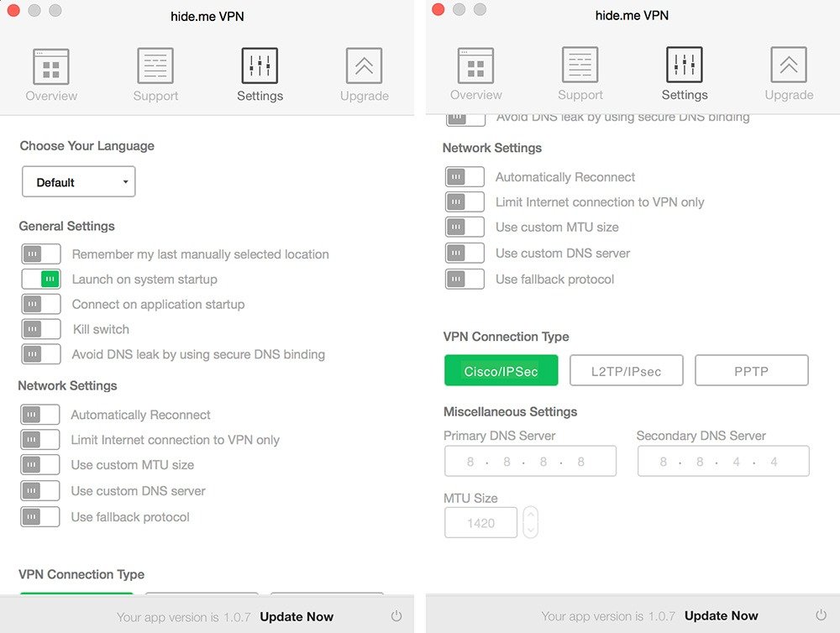Click 'General Settings' heading

[x=67, y=226]
